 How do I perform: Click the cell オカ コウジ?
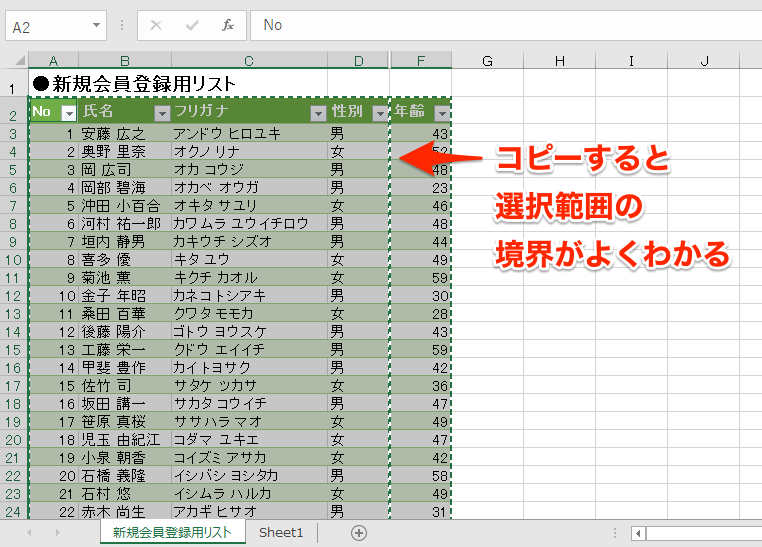pyautogui.click(x=249, y=169)
